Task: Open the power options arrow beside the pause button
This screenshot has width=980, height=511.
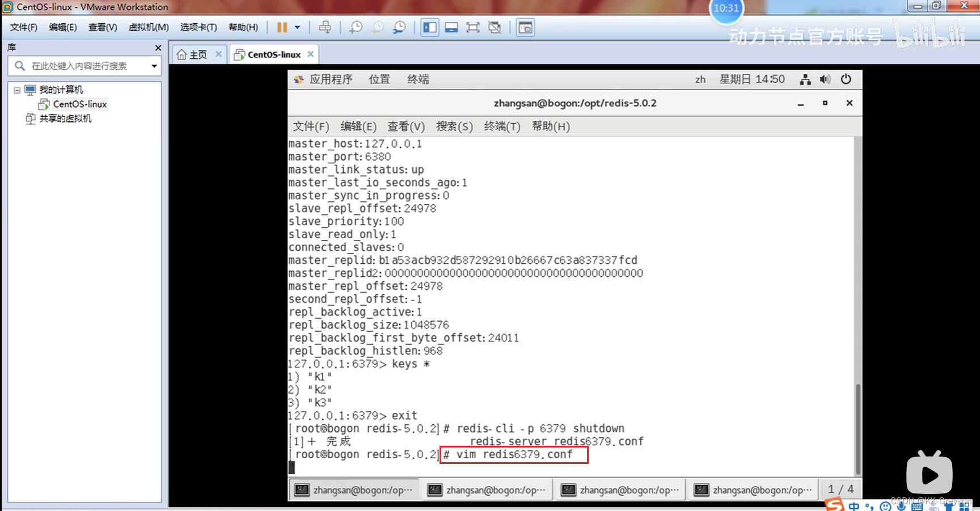Action: coord(297,27)
